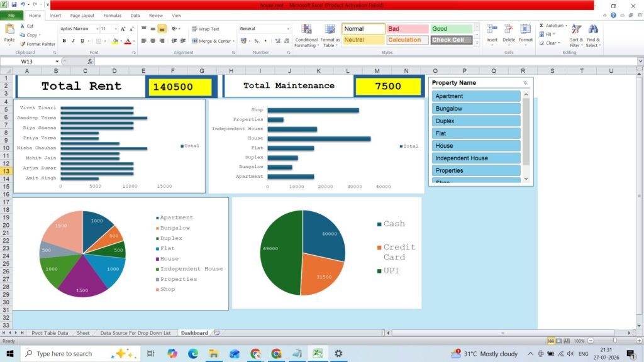Open the AutoSum dropdown arrow
The width and height of the screenshot is (644, 362).
tap(567, 25)
